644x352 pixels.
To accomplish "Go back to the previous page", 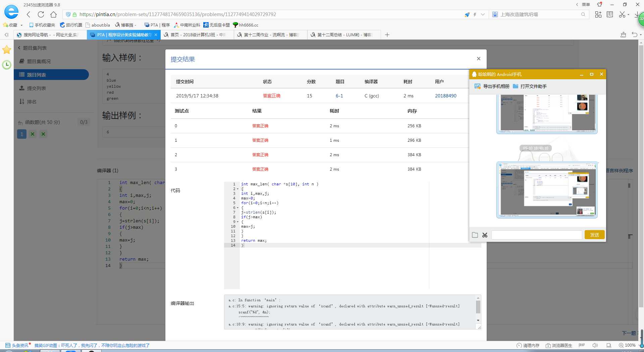I will pyautogui.click(x=29, y=14).
